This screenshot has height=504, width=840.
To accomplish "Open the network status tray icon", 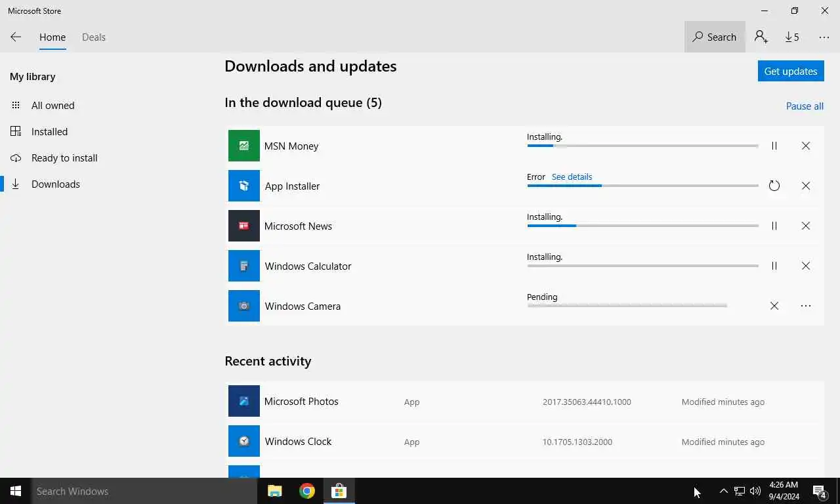I will [x=740, y=491].
